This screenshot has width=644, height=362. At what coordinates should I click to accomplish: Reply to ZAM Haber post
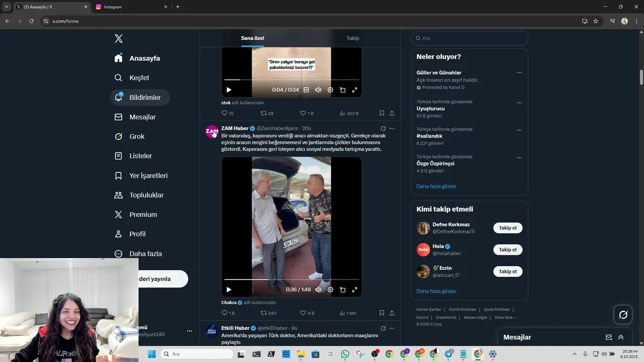click(x=228, y=313)
